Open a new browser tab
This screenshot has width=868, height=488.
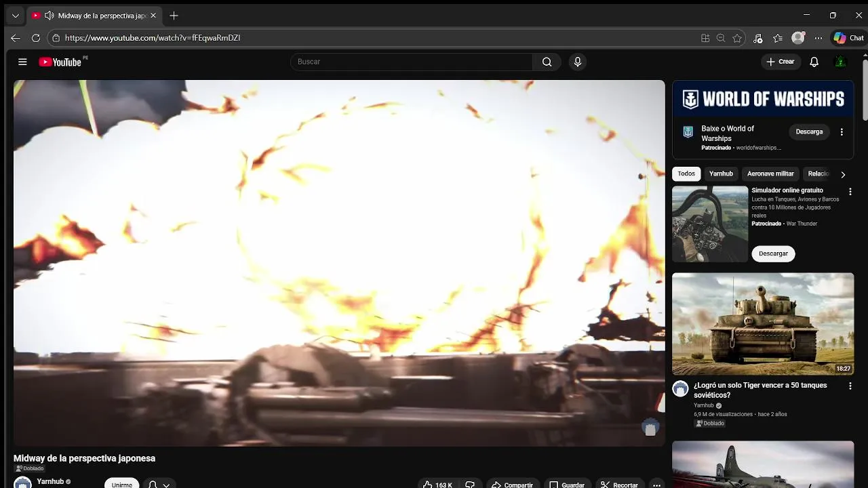174,16
